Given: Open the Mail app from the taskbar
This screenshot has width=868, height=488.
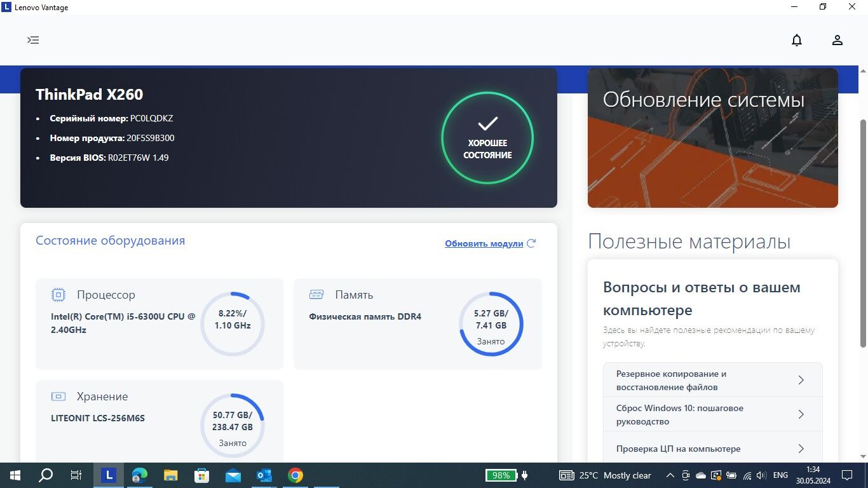Looking at the screenshot, I should tap(233, 475).
